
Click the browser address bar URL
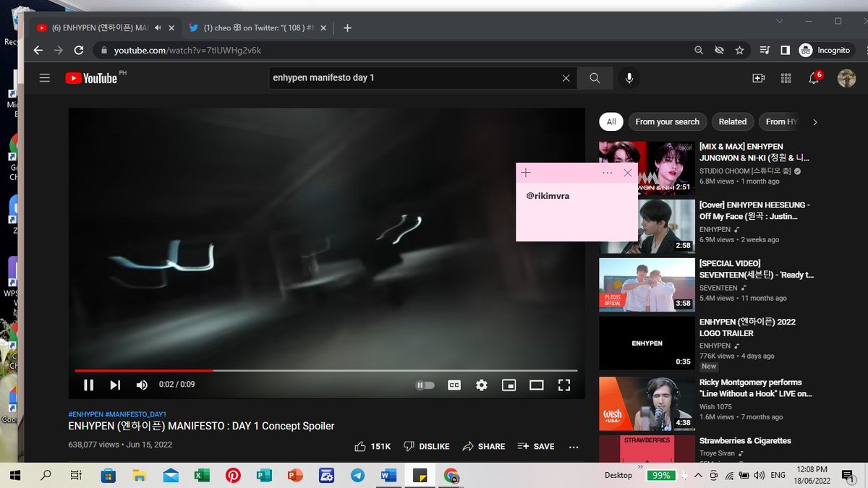pos(187,51)
